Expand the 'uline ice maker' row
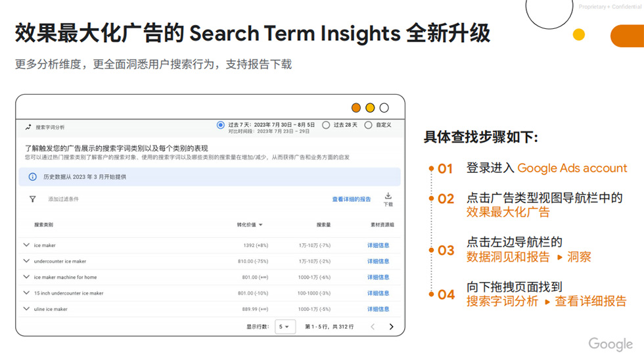Viewport: 644px width, 357px height. click(26, 309)
